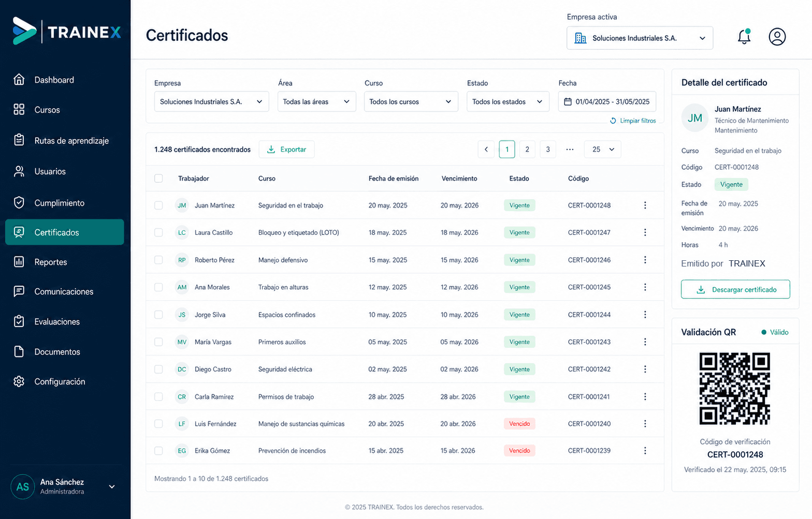Open Dashboard in sidebar
This screenshot has height=519, width=812.
[65, 80]
